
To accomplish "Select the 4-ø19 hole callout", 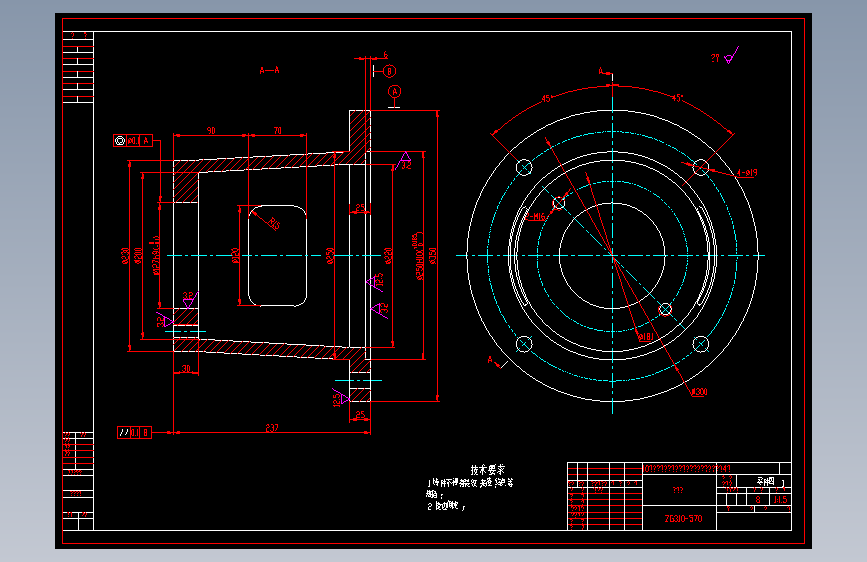I will (x=747, y=173).
